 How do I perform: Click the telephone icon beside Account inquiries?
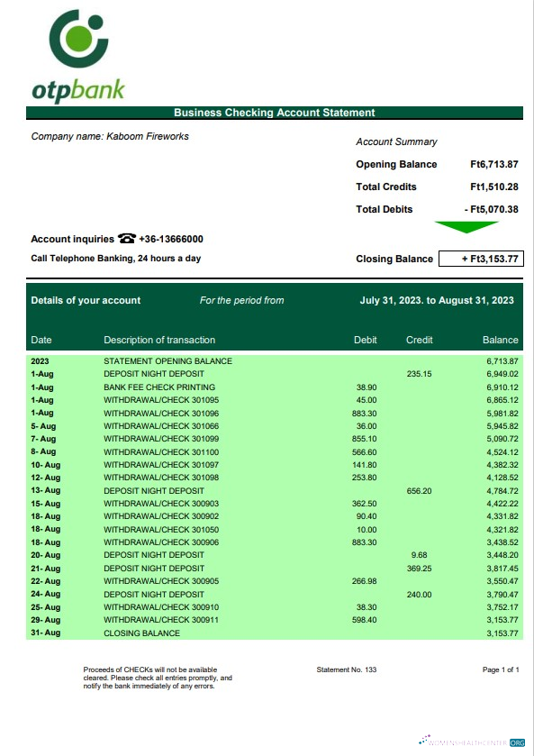pyautogui.click(x=127, y=238)
